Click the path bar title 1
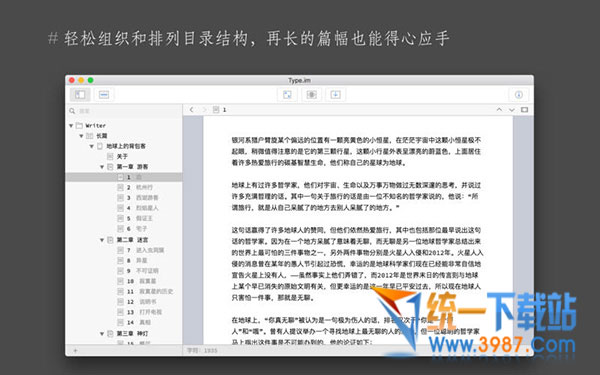The image size is (600, 375). click(225, 110)
